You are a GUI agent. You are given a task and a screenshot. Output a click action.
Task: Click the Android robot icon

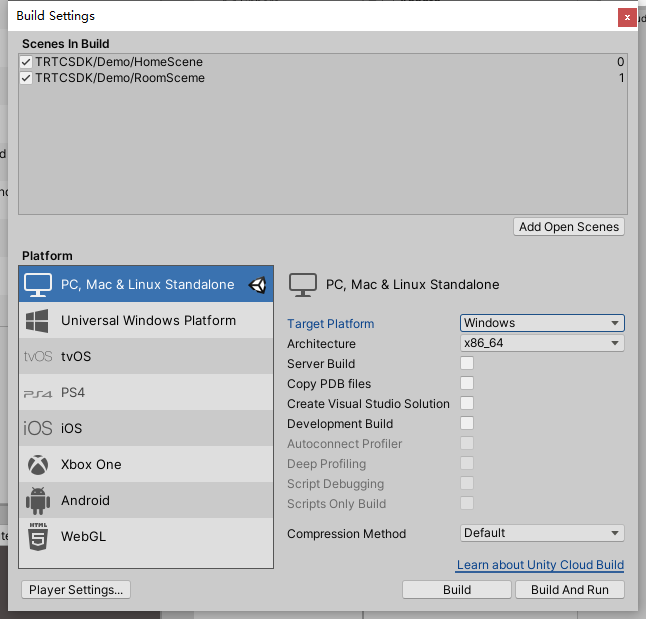(x=38, y=501)
